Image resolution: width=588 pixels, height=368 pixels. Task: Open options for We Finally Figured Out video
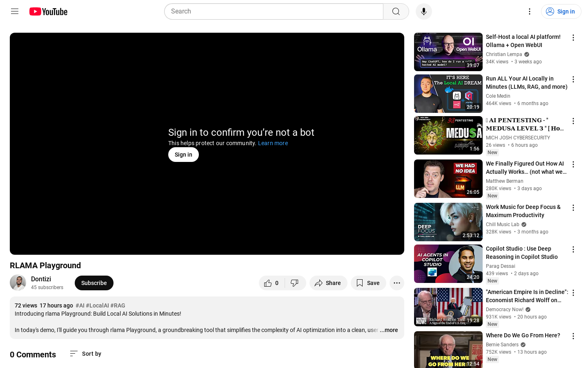pos(573,164)
